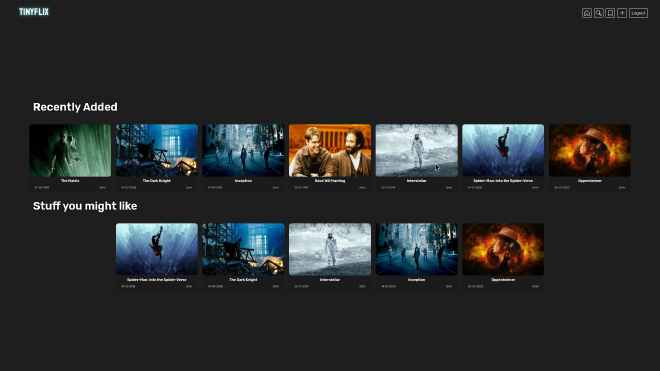This screenshot has height=371, width=660.
Task: Click 'The Dark Knight' title in Recently Added
Action: 157,181
